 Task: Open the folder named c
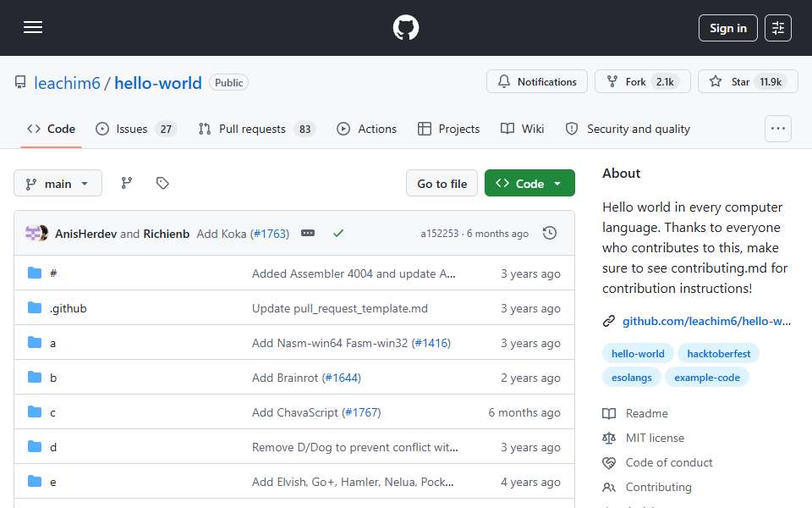(x=52, y=412)
